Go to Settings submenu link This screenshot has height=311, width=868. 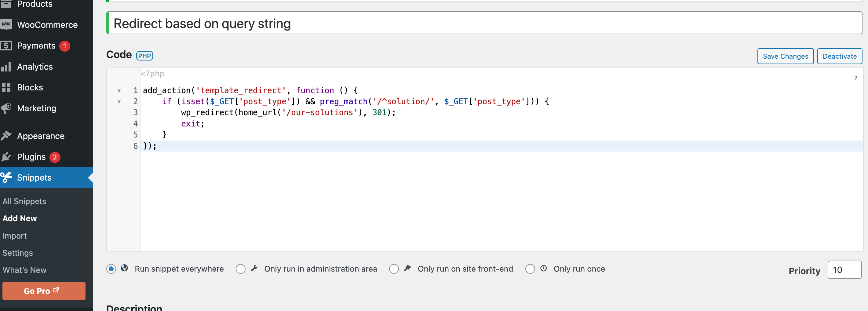17,253
